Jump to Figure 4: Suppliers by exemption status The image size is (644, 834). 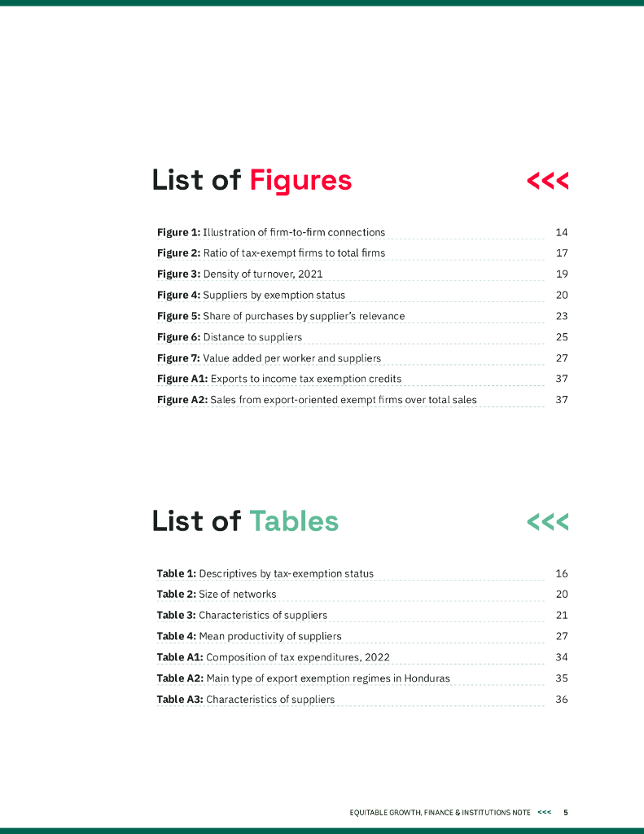251,296
